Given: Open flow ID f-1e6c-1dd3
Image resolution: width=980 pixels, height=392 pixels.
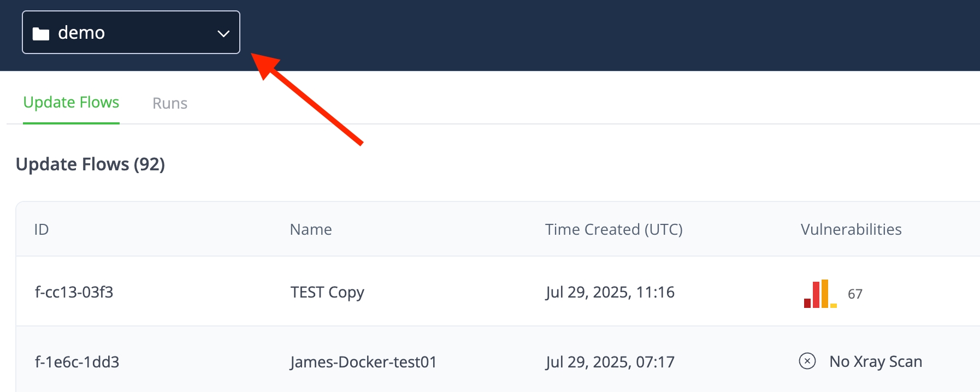Looking at the screenshot, I should pyautogui.click(x=77, y=362).
